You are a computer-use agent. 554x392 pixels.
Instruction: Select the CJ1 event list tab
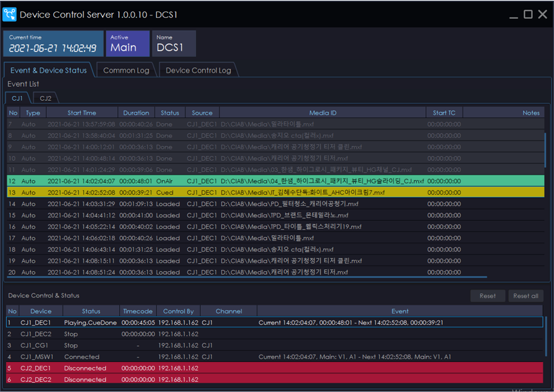click(x=17, y=98)
